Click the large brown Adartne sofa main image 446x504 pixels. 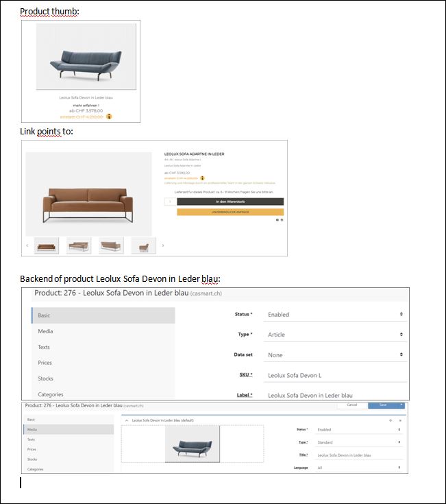pos(88,194)
